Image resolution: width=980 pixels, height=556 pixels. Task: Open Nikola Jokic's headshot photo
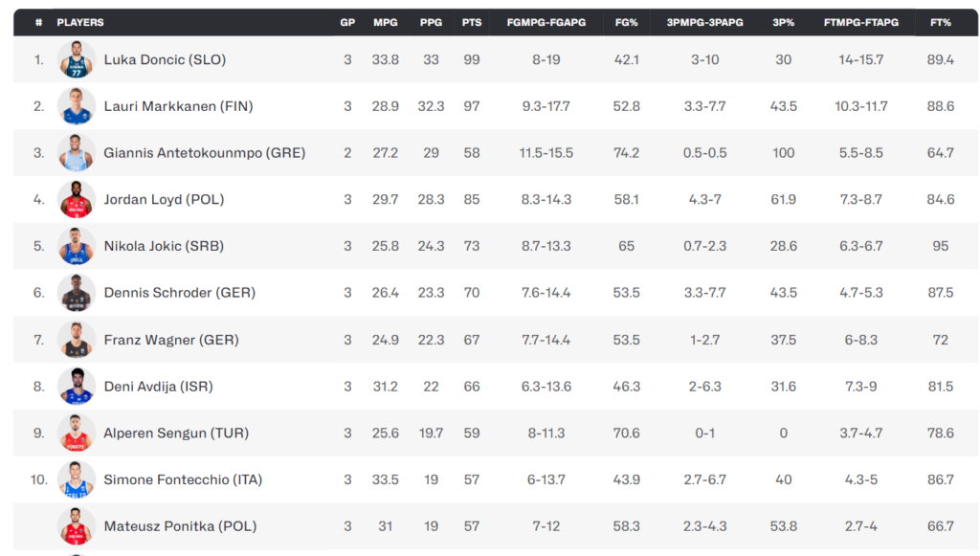(77, 246)
